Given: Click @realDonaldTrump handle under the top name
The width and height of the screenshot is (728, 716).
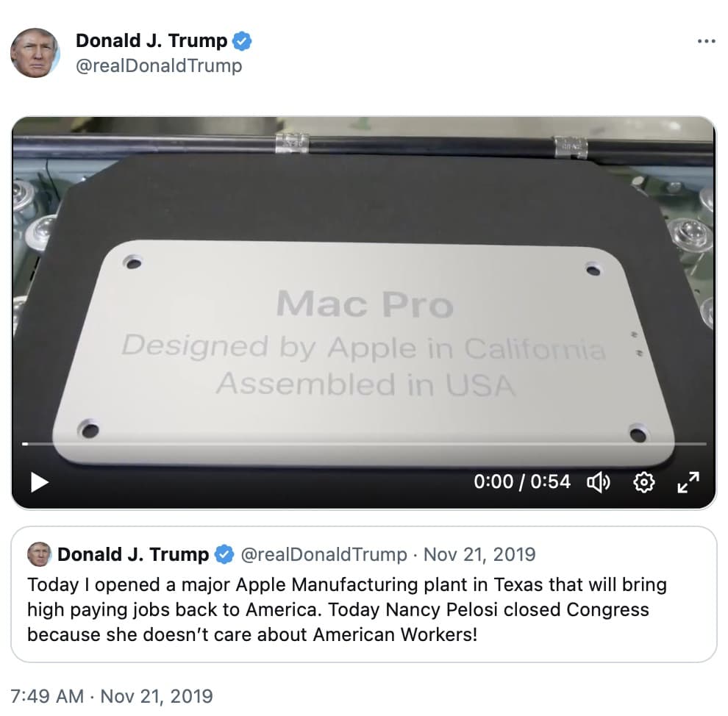Looking at the screenshot, I should click(159, 66).
